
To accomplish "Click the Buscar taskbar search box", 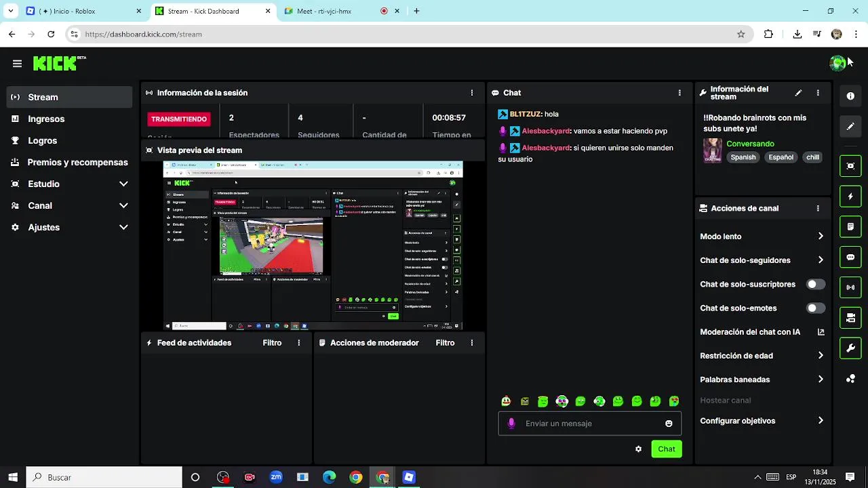I will tap(104, 477).
